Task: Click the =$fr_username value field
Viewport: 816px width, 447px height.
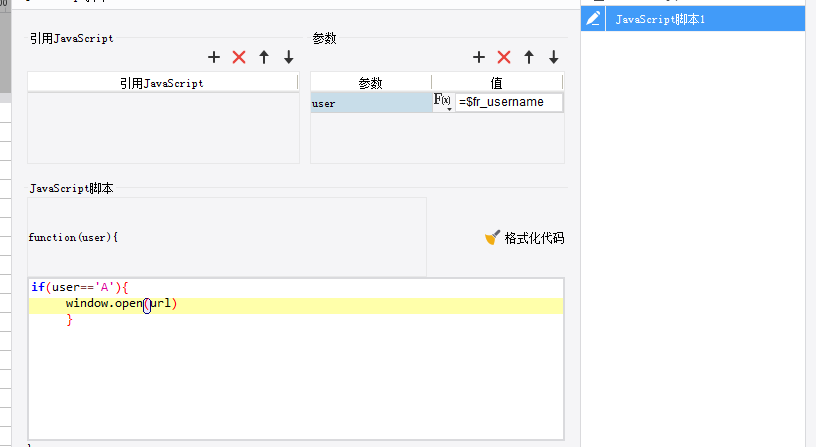Action: point(509,102)
